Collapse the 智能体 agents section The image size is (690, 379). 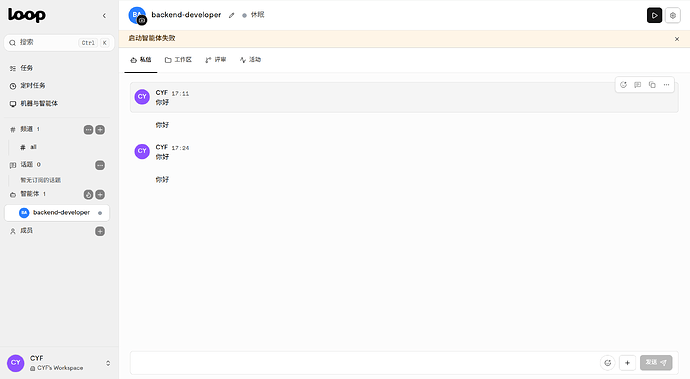[30, 194]
